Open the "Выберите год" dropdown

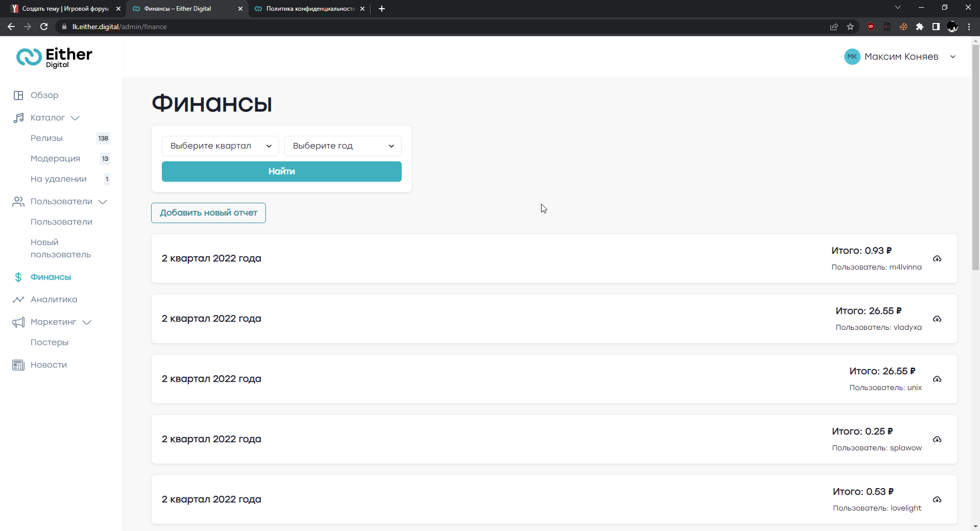[x=342, y=146]
